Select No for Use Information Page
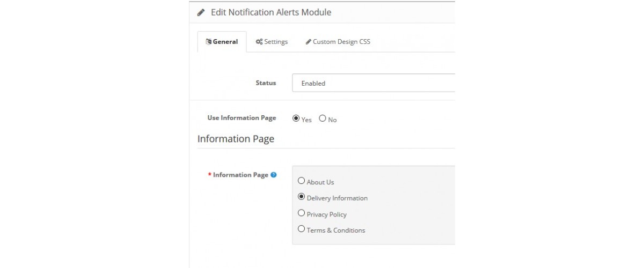644x268 pixels. tap(323, 118)
